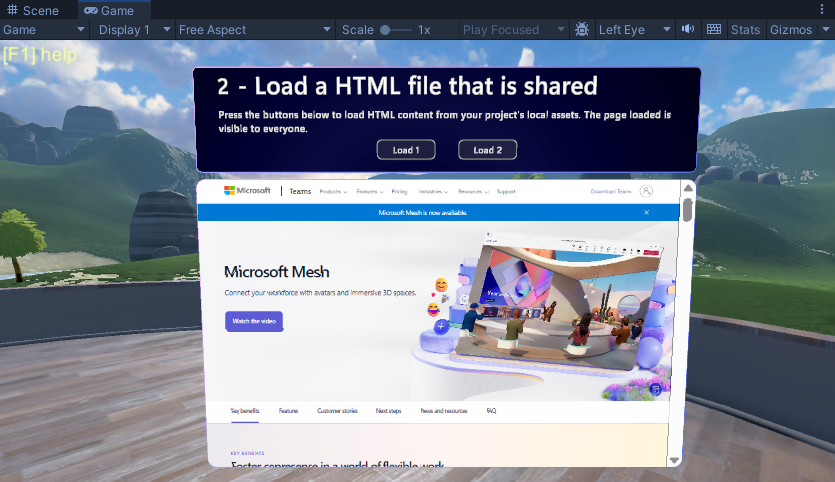
Task: Open the Left Eye dropdown
Action: pos(634,30)
